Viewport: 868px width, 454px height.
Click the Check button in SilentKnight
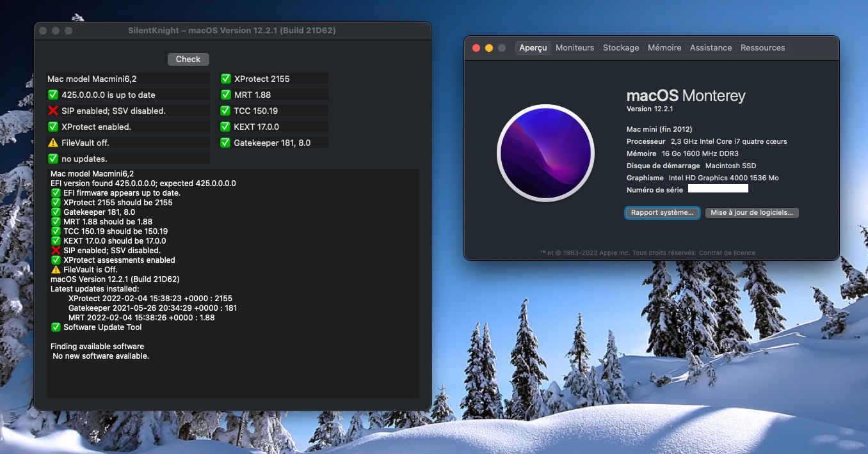coord(188,59)
